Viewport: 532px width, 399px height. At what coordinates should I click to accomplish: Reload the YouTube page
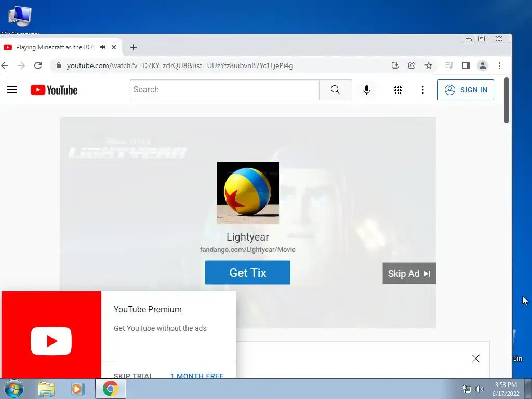38,65
